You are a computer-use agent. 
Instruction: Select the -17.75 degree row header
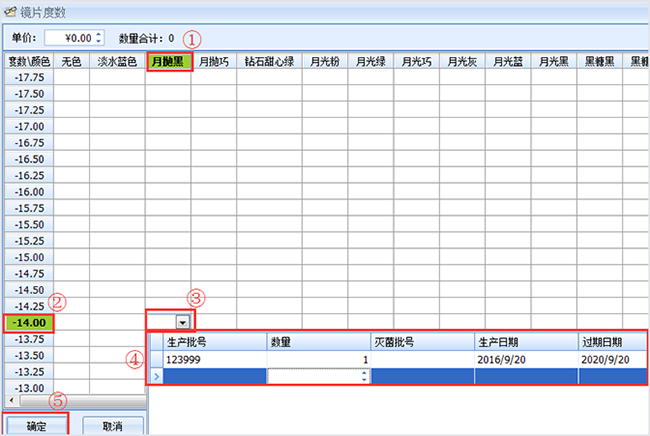[29, 78]
